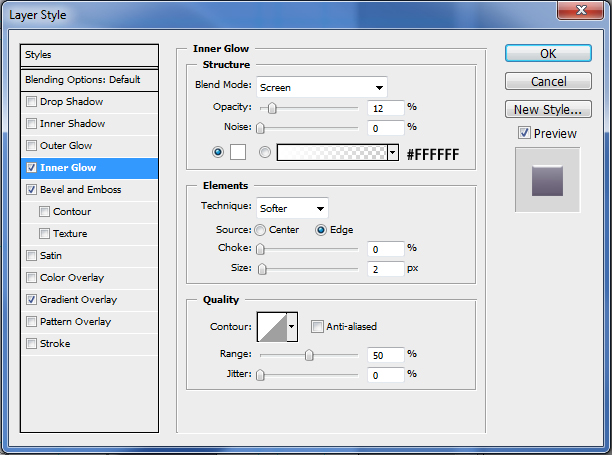Enable the Color Overlay checkbox
The image size is (612, 455).
(x=31, y=277)
